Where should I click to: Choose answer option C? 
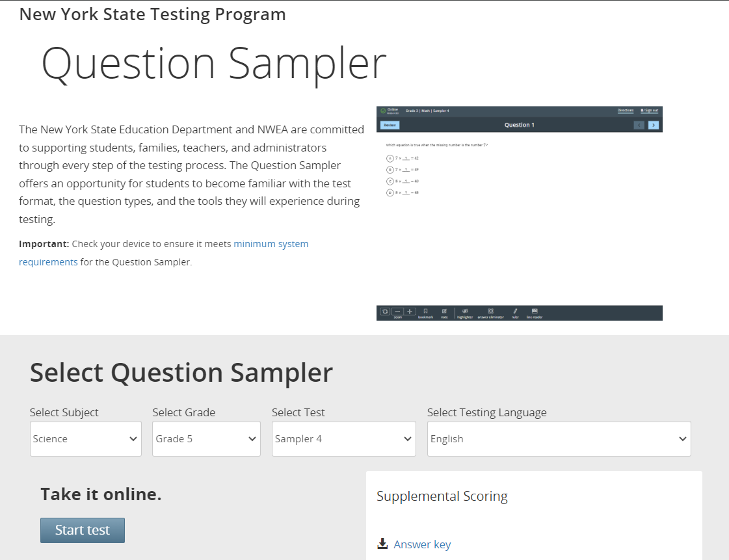(390, 180)
